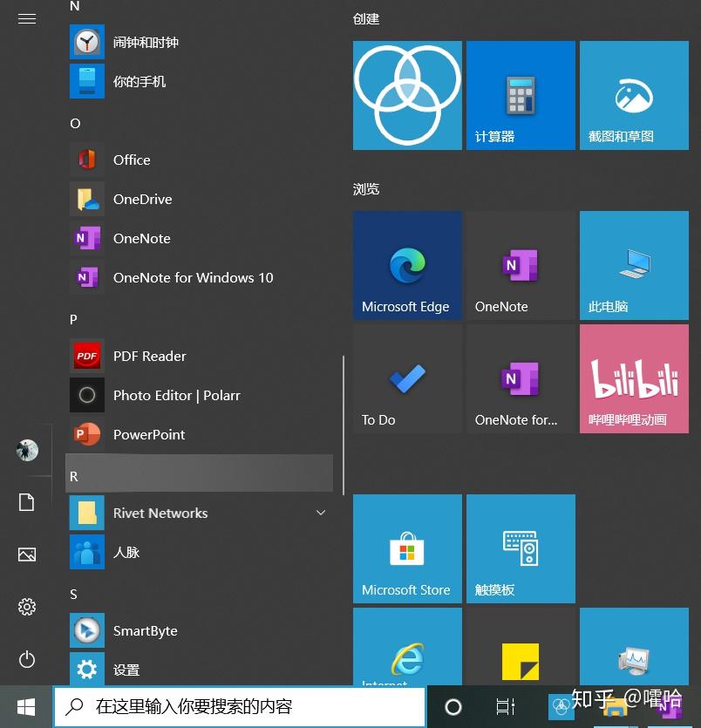This screenshot has width=701, height=728.
Task: Open Settings (设置) in the app list
Action: pos(200,670)
